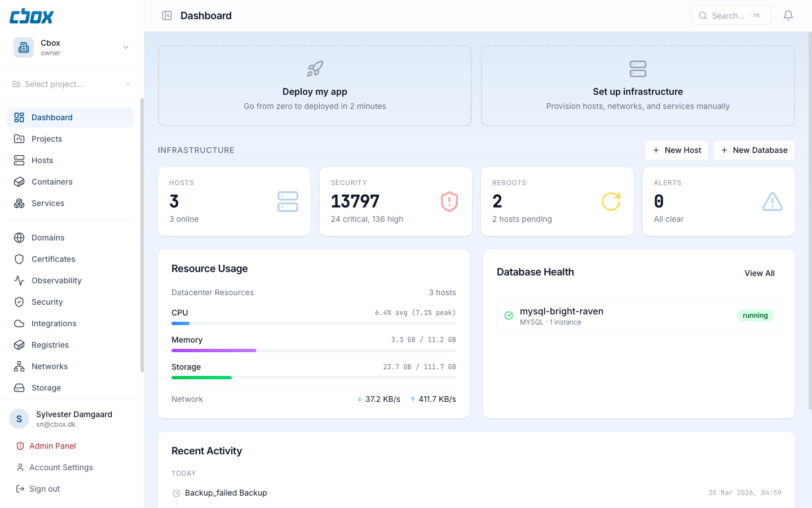The image size is (812, 508).
Task: Click the New Database button
Action: click(x=753, y=150)
